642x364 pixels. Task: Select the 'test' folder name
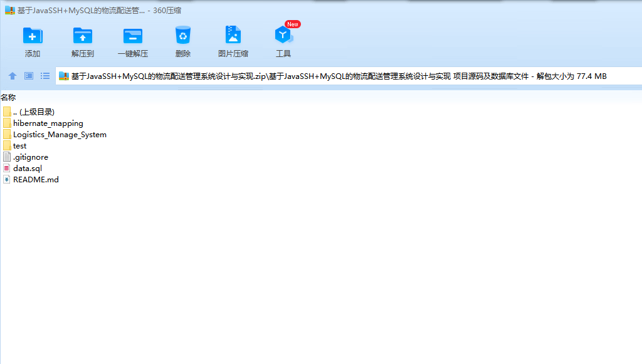pyautogui.click(x=19, y=146)
